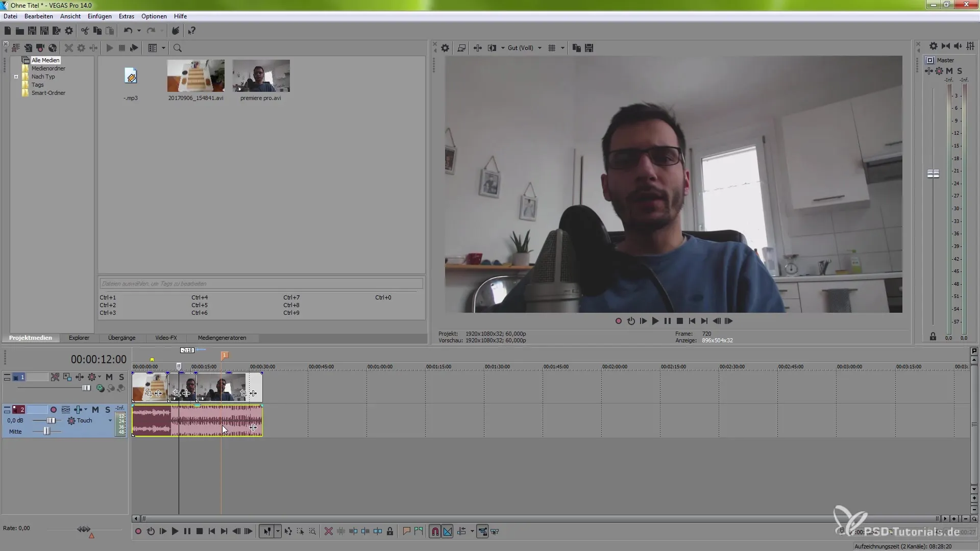Toggle Enable Snapping magnet button
This screenshot has height=551, width=980.
pos(435,532)
